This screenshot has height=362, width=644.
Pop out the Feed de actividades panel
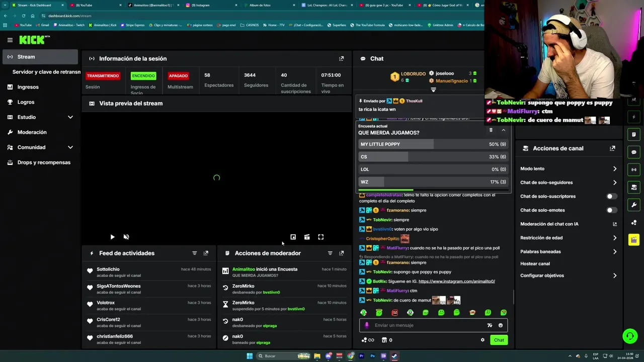coord(205,253)
